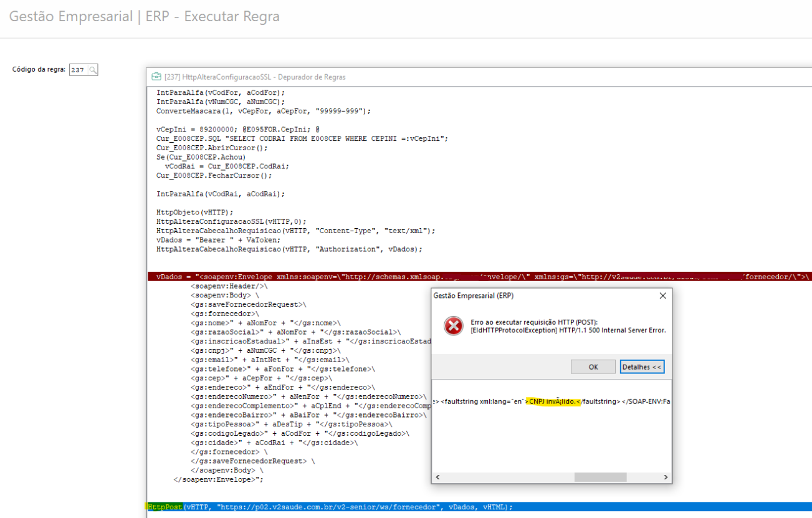Image resolution: width=812 pixels, height=518 pixels.
Task: Collapse details with the Detalhes << button
Action: point(642,367)
